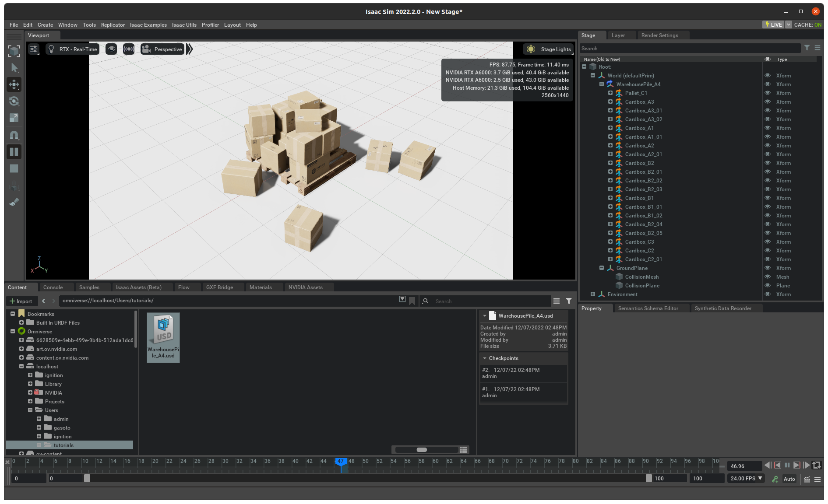
Task: Collapse the WarehousePile_A4 node
Action: coord(602,84)
